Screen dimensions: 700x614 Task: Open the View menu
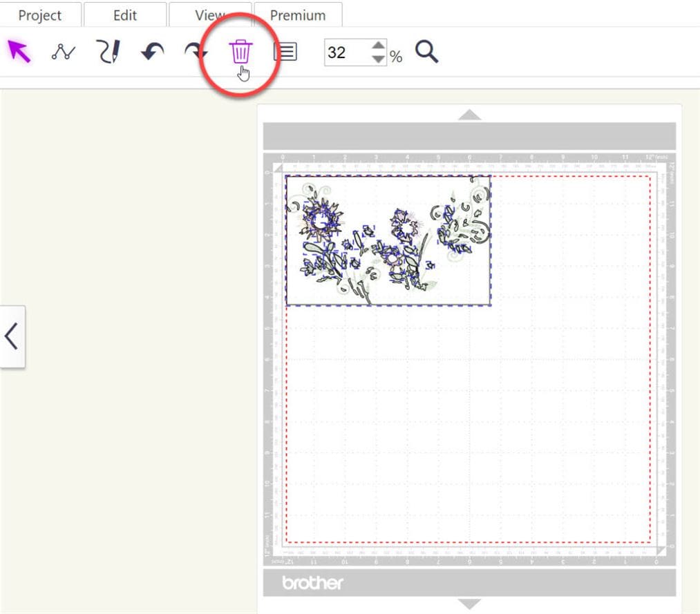[211, 15]
